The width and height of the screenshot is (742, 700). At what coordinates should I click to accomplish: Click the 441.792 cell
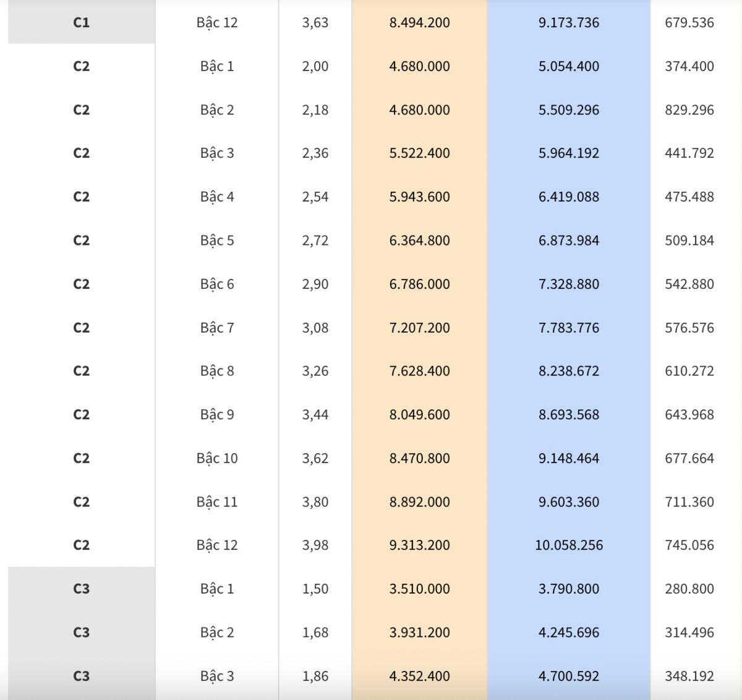[x=689, y=153]
